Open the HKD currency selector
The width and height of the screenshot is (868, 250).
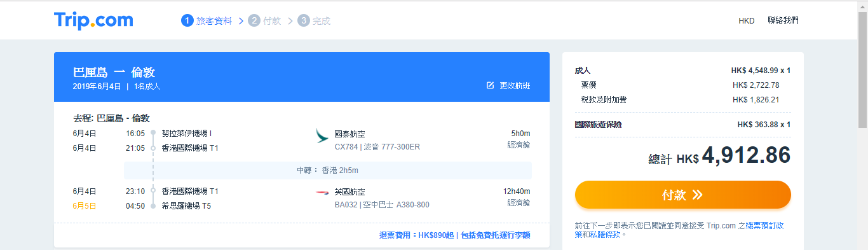[746, 20]
